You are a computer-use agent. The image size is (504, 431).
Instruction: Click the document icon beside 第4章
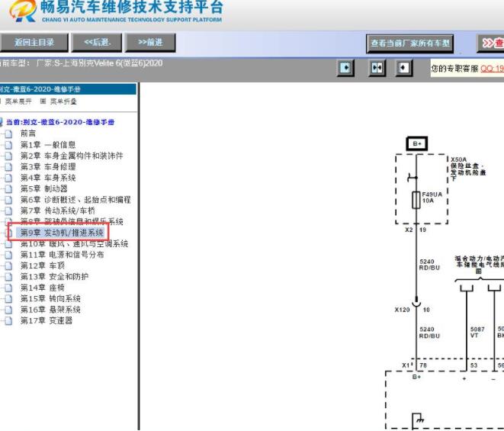pyautogui.click(x=8, y=178)
